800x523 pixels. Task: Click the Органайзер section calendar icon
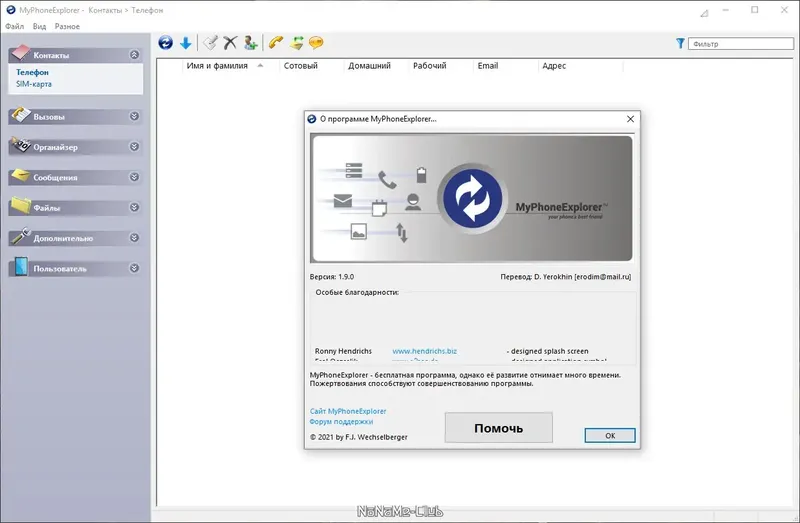point(21,145)
